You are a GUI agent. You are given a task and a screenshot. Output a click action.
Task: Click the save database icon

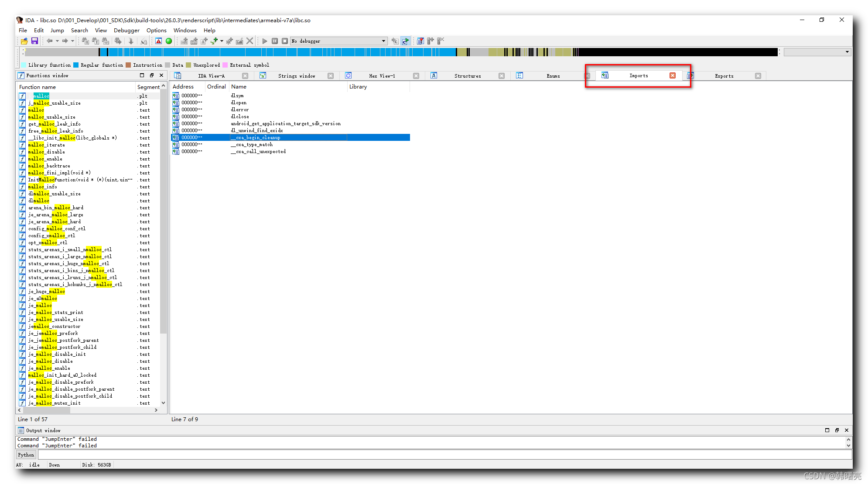click(34, 41)
